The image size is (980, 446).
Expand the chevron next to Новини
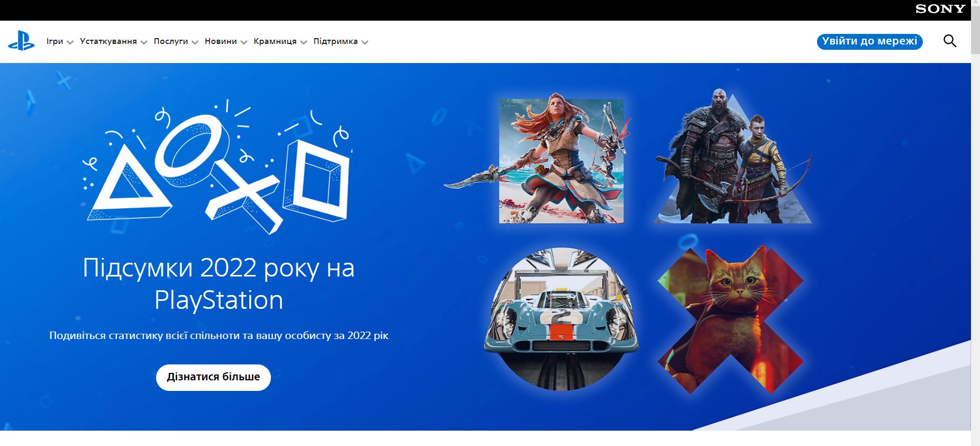244,42
